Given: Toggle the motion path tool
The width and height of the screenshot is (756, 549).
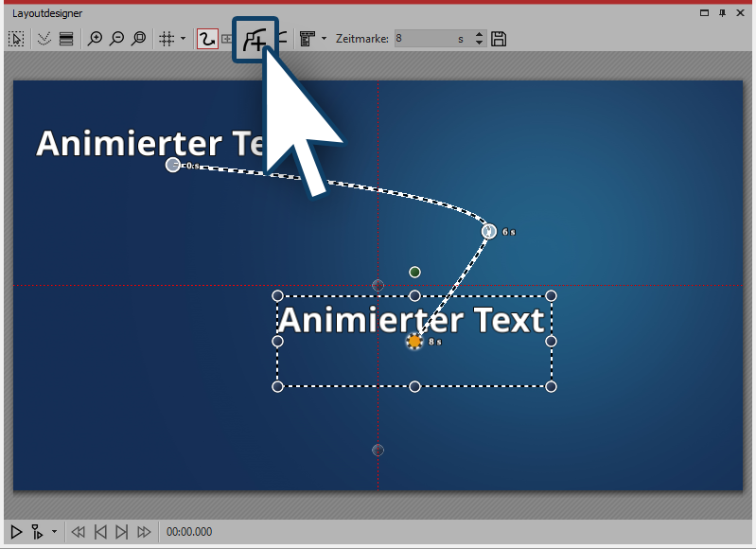Looking at the screenshot, I should pos(206,39).
